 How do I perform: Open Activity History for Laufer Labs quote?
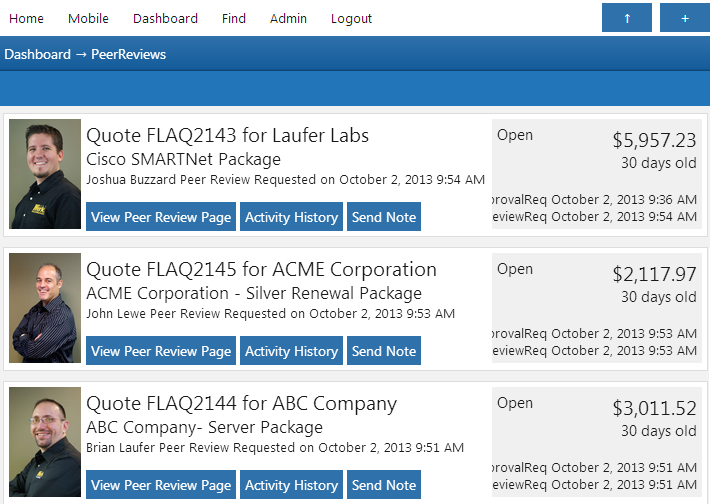pos(291,217)
